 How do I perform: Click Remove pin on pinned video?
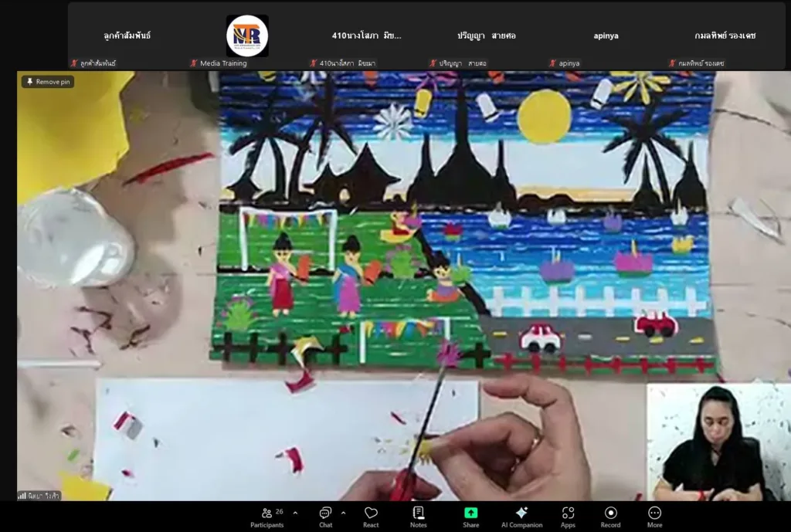[48, 82]
